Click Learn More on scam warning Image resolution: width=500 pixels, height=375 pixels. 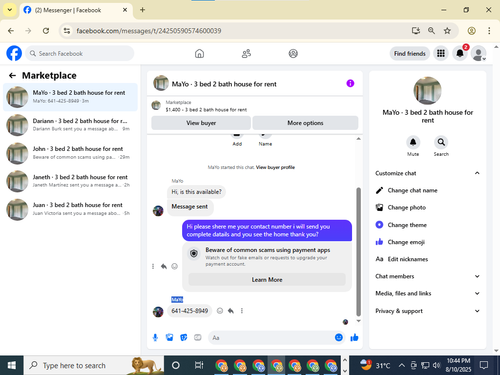click(267, 280)
